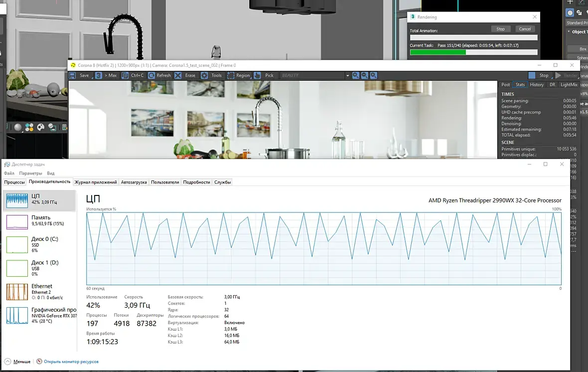Click Corona logo icon in frame buffer title

coord(73,65)
